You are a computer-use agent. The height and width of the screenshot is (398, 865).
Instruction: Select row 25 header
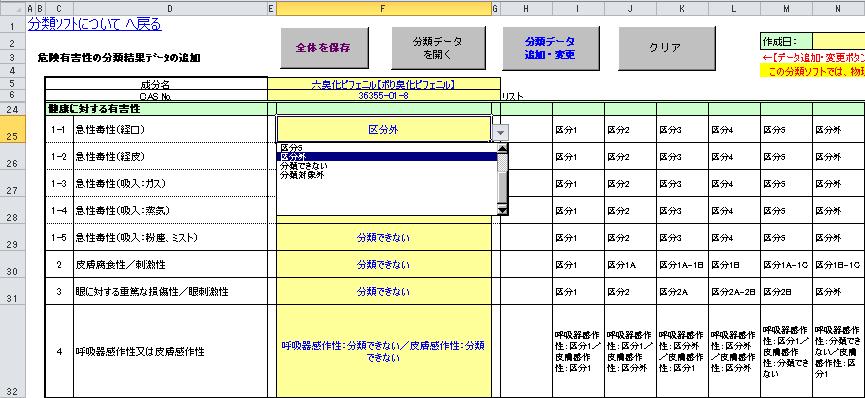pos(12,130)
